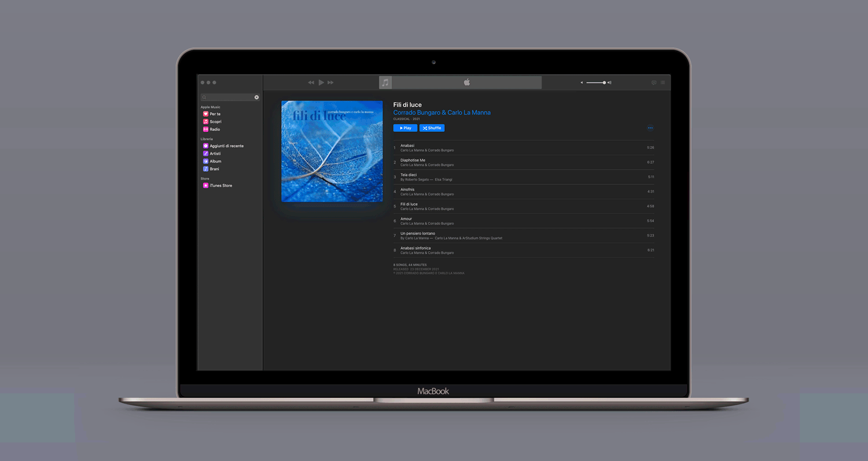Screen dimensions: 868x461
Task: Select track Un pensiero lontano
Action: click(x=524, y=235)
